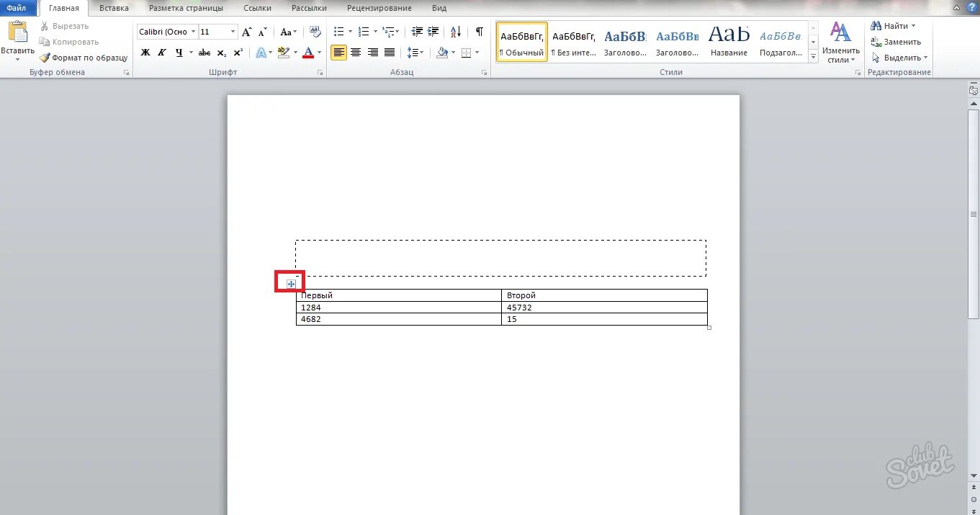Apply yellow text highlight color
The width and height of the screenshot is (980, 515).
[x=283, y=53]
